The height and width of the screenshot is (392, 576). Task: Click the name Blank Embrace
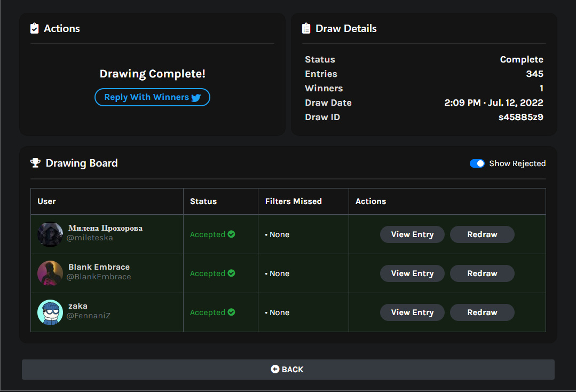tap(99, 266)
